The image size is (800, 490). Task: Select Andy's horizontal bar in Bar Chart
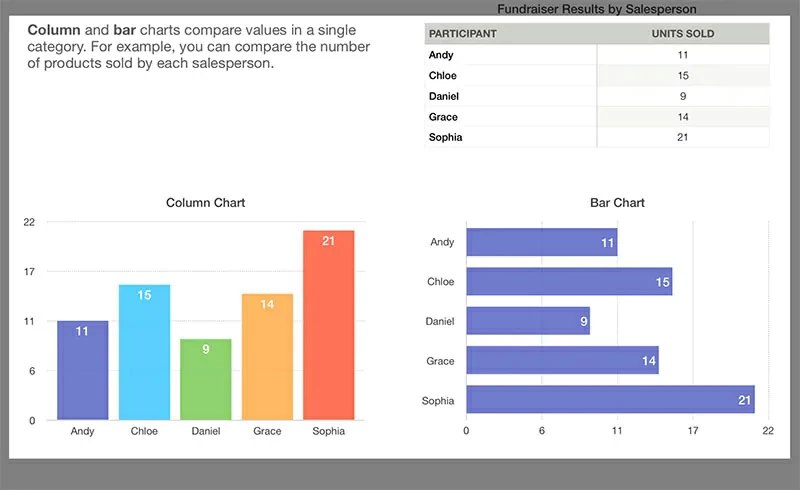(x=541, y=242)
